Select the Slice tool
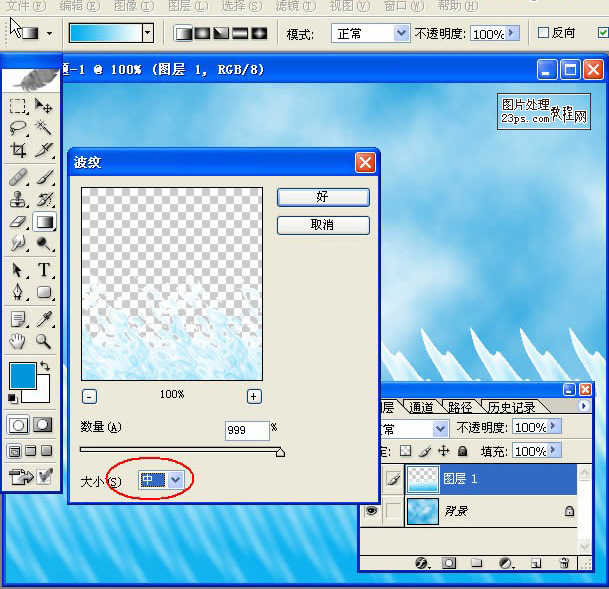The width and height of the screenshot is (609, 589). point(43,150)
